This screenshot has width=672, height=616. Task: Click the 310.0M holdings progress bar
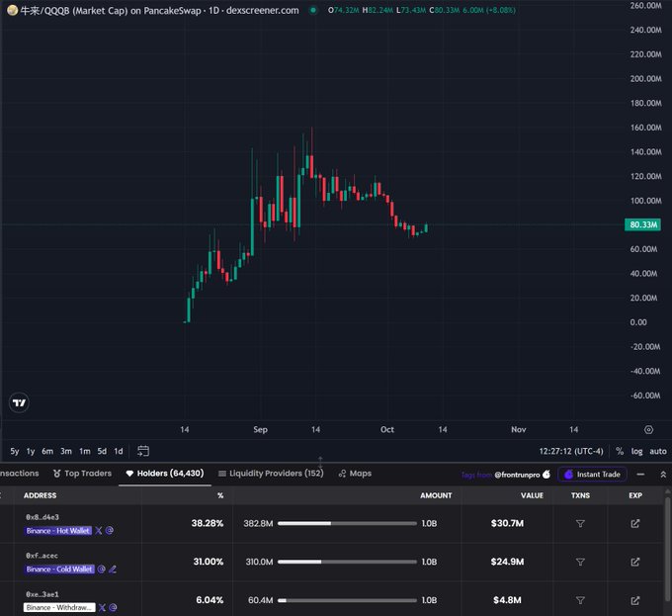(347, 562)
